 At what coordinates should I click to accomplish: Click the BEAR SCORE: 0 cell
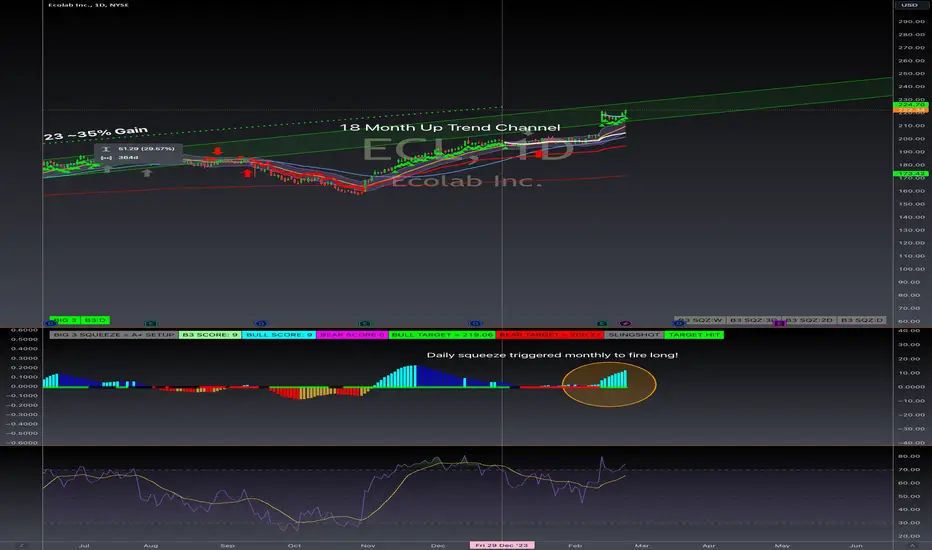[352, 335]
